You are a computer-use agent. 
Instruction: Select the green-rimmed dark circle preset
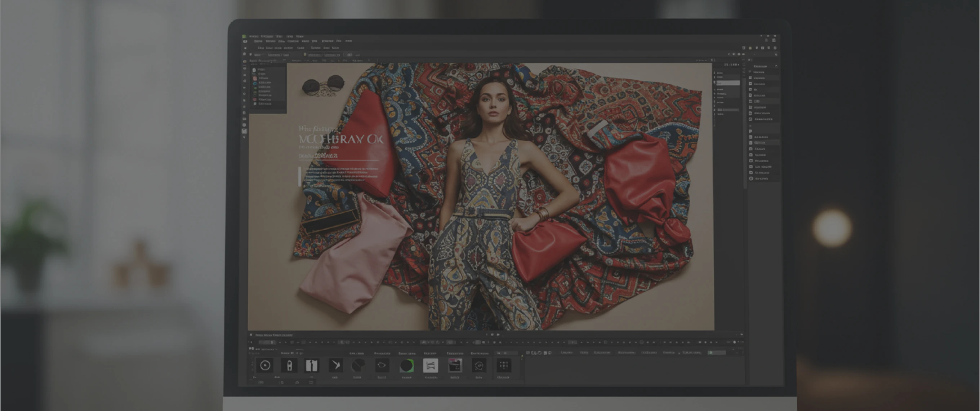[x=407, y=366]
